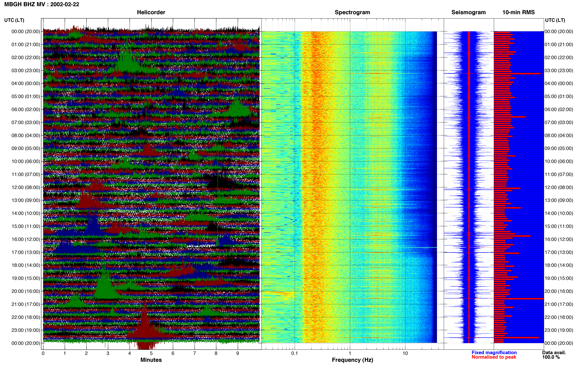Click the left '16:00 (12:00)' time label

(x=26, y=239)
